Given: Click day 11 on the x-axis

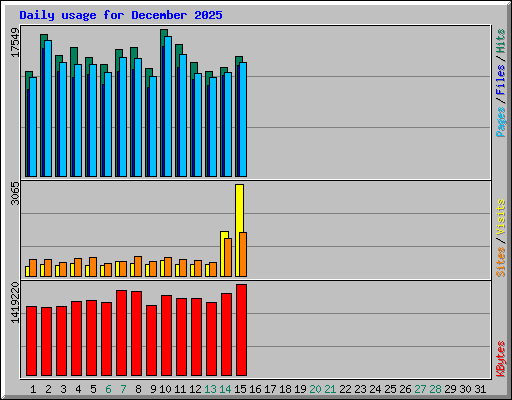Looking at the screenshot, I should click(x=180, y=389).
